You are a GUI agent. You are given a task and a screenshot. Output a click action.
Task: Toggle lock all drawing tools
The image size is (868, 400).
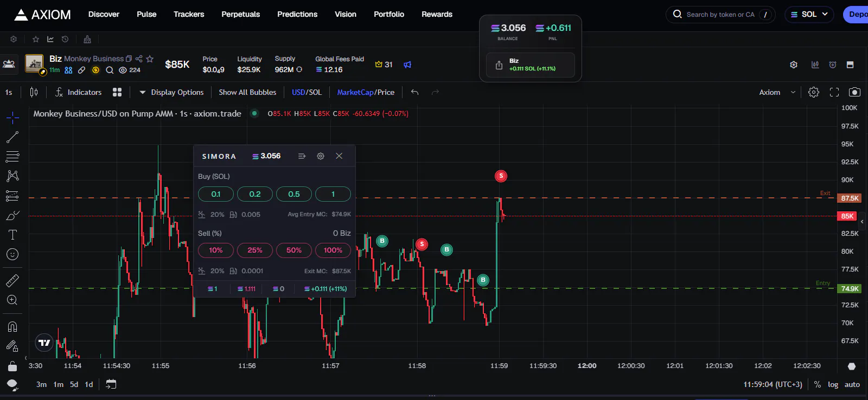point(12,366)
